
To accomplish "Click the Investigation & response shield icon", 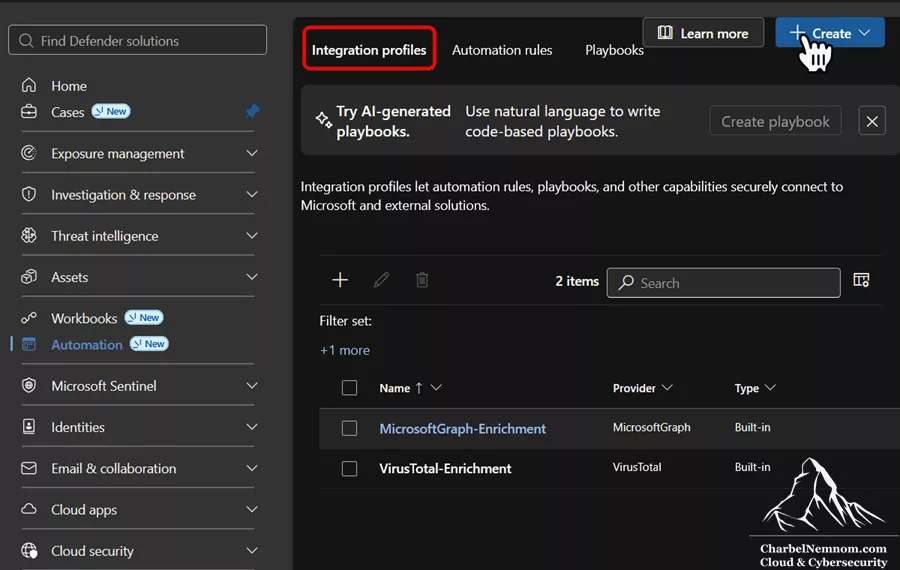I will pyautogui.click(x=29, y=195).
